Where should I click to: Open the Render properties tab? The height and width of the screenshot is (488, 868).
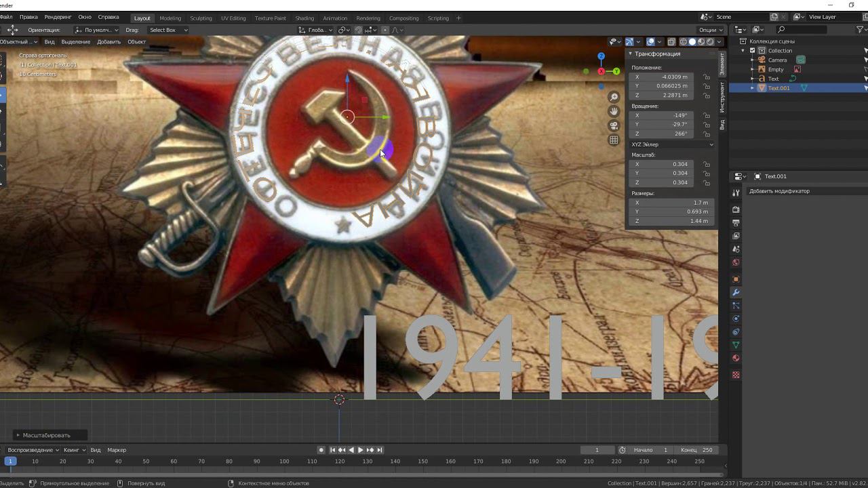click(x=736, y=209)
